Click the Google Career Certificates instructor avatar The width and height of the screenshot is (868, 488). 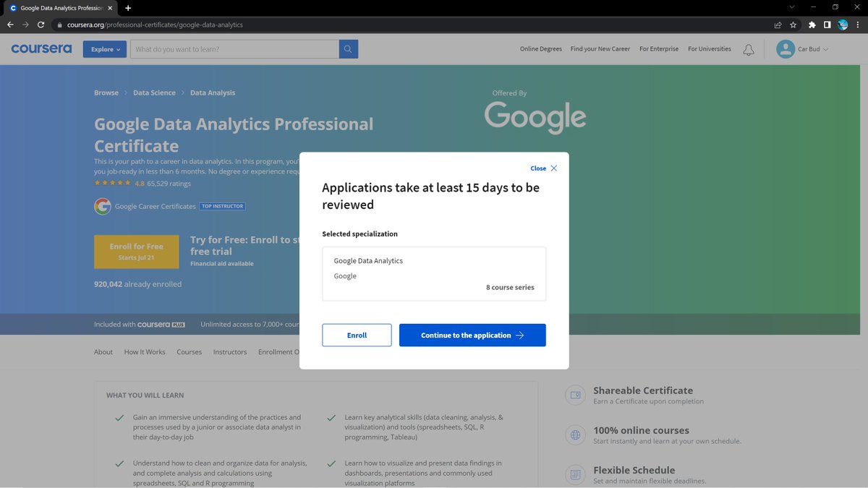[x=103, y=206]
